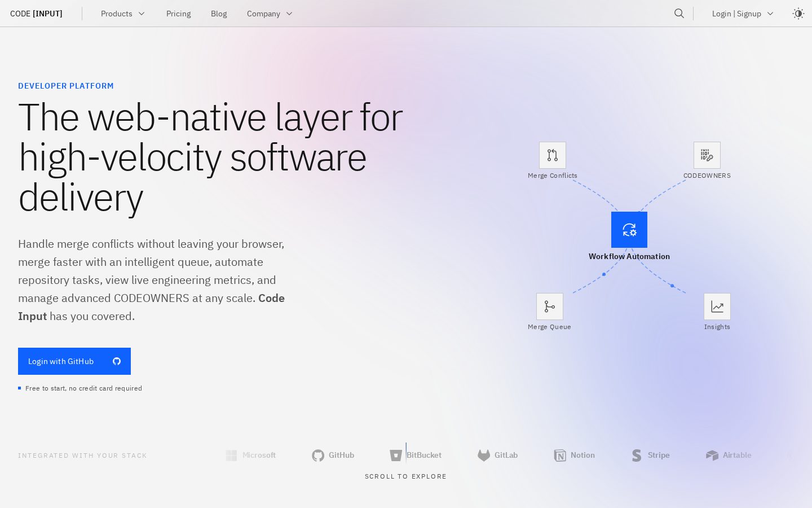Click the GitHub octocat logo in integrations
Screen dimensions: 812x508
(x=318, y=456)
